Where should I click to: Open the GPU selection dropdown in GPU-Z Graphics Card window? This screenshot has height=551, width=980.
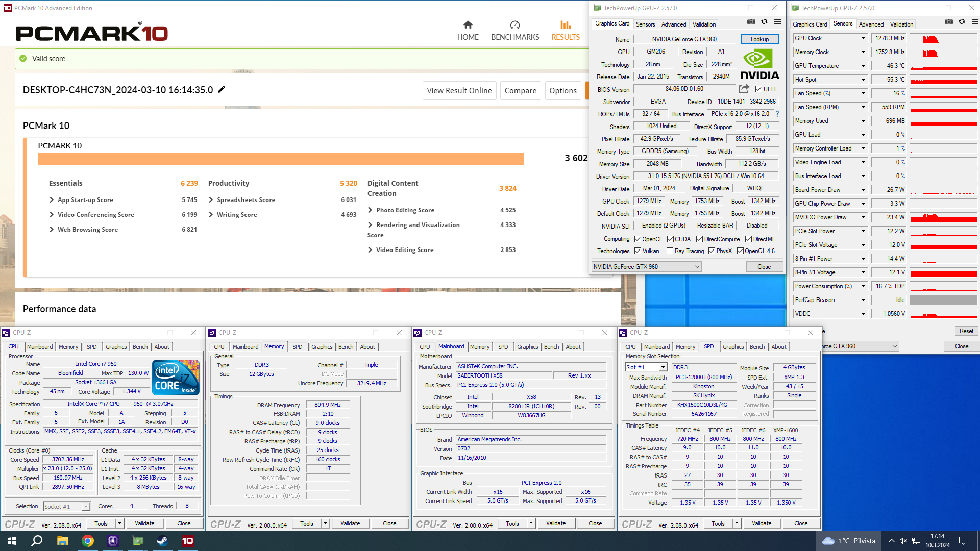pos(646,267)
